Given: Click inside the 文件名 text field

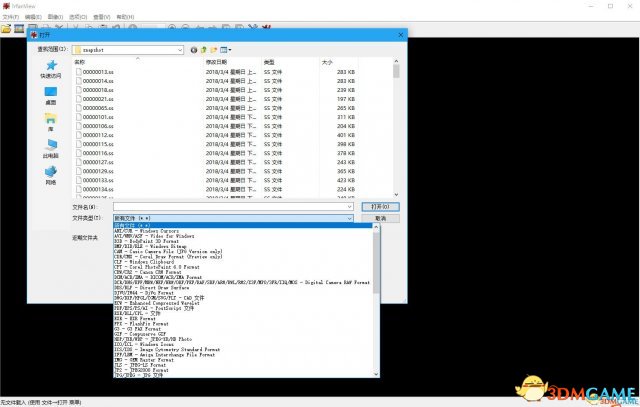Looking at the screenshot, I should pos(230,207).
